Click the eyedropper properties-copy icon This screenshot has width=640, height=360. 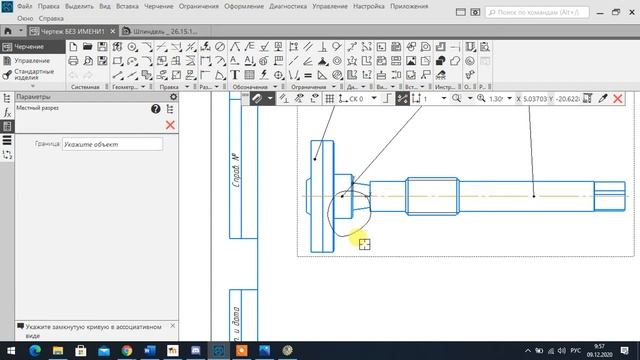click(x=602, y=98)
